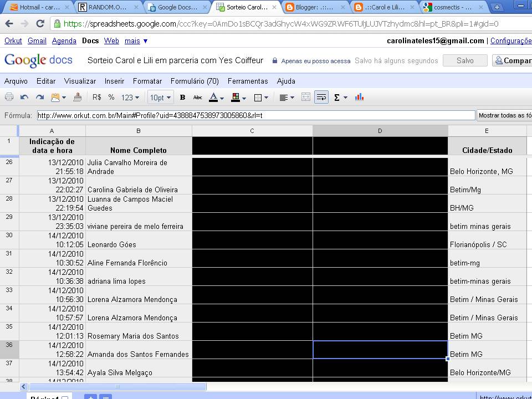Screen dimensions: 532x399
Task: Click the browser Forward arrow
Action: (24, 24)
